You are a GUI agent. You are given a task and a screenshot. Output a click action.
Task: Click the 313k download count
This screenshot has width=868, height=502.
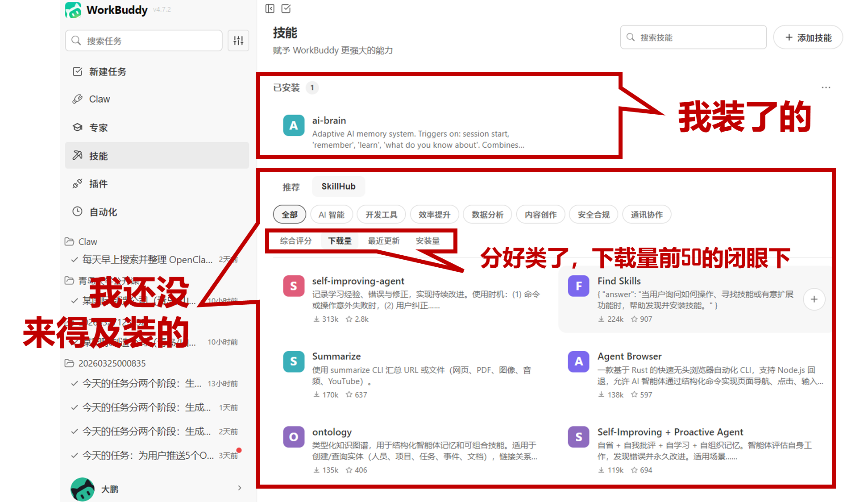tap(326, 319)
